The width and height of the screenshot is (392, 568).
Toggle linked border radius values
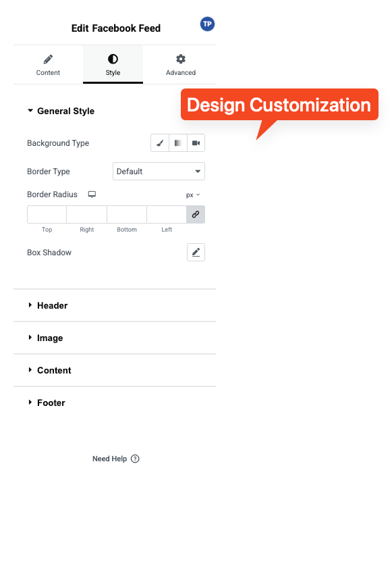pos(196,215)
